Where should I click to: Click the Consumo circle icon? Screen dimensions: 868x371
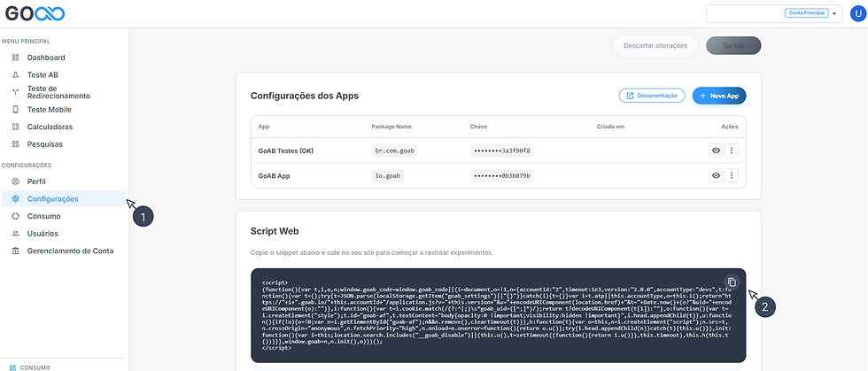(x=16, y=216)
